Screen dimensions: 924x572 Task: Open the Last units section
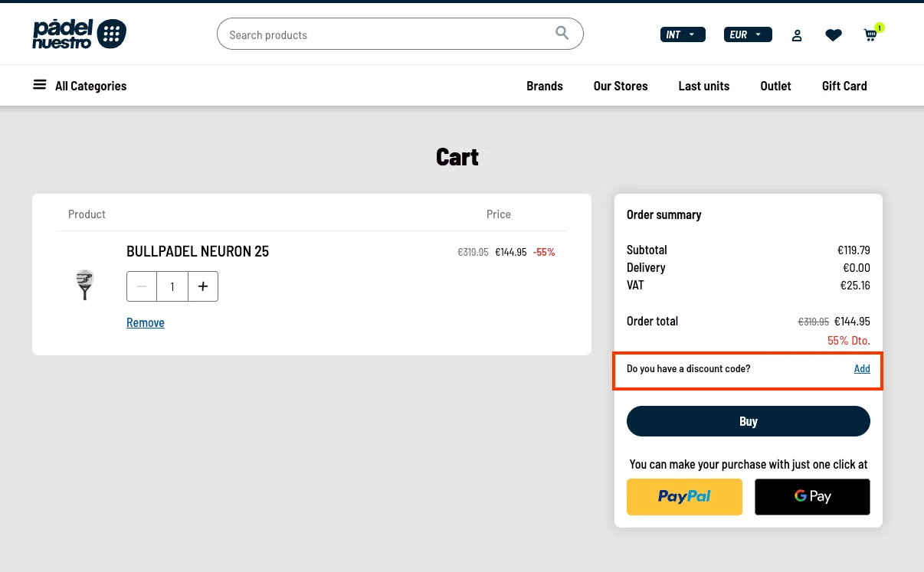[704, 86]
